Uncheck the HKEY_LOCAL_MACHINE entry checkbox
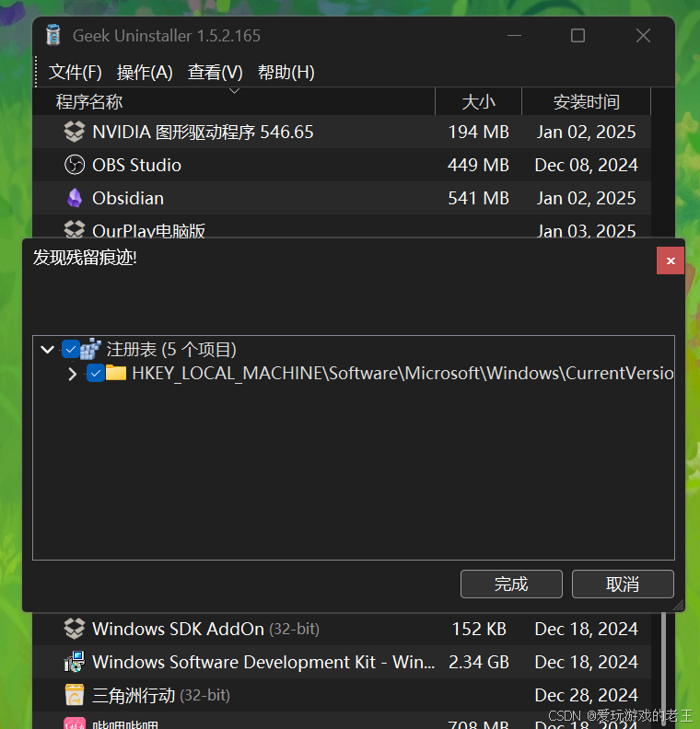Image resolution: width=700 pixels, height=729 pixels. pos(96,373)
